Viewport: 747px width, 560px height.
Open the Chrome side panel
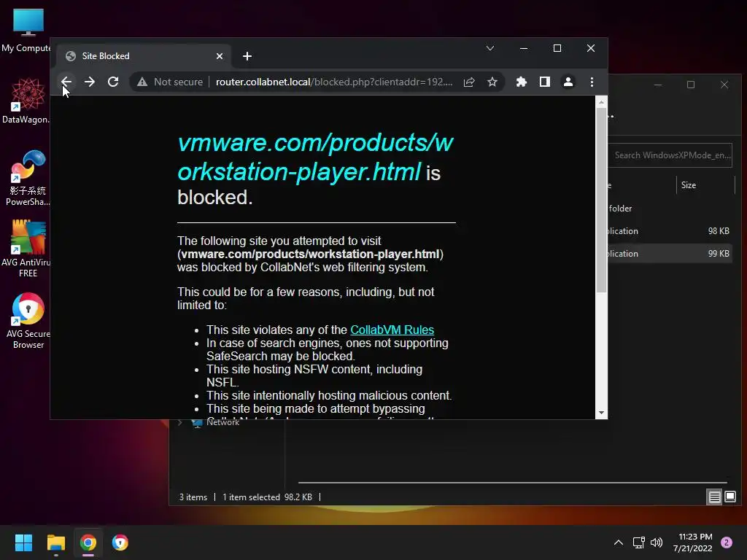point(544,82)
